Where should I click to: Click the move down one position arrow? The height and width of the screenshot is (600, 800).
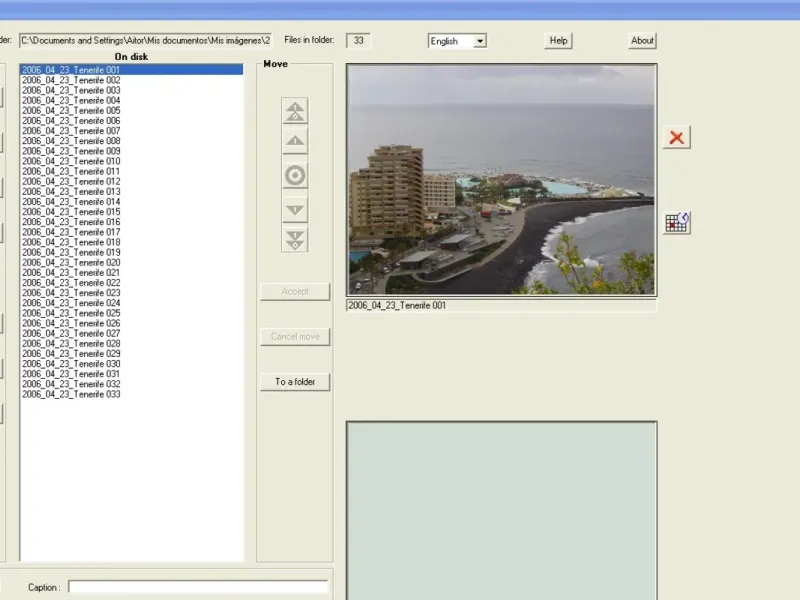pos(295,210)
